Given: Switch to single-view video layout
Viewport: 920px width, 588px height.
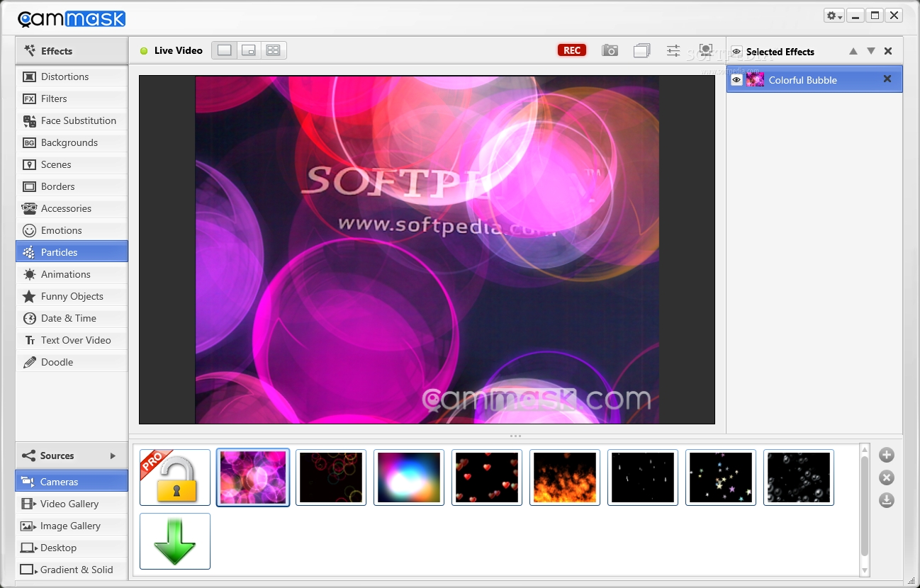Looking at the screenshot, I should [224, 50].
